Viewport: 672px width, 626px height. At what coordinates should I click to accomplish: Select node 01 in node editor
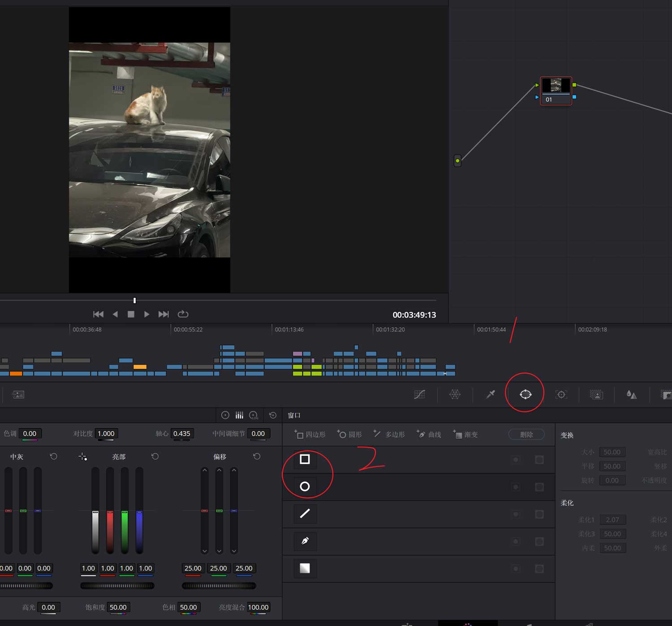click(x=556, y=90)
